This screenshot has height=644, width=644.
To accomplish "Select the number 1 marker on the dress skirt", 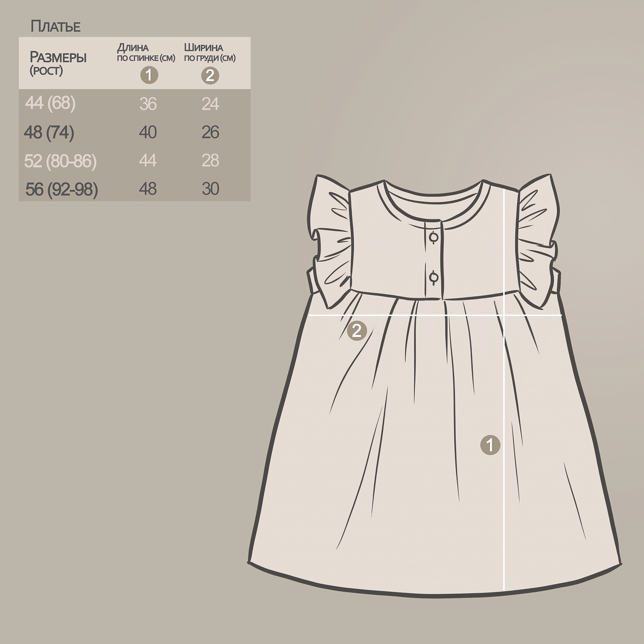I will [490, 445].
